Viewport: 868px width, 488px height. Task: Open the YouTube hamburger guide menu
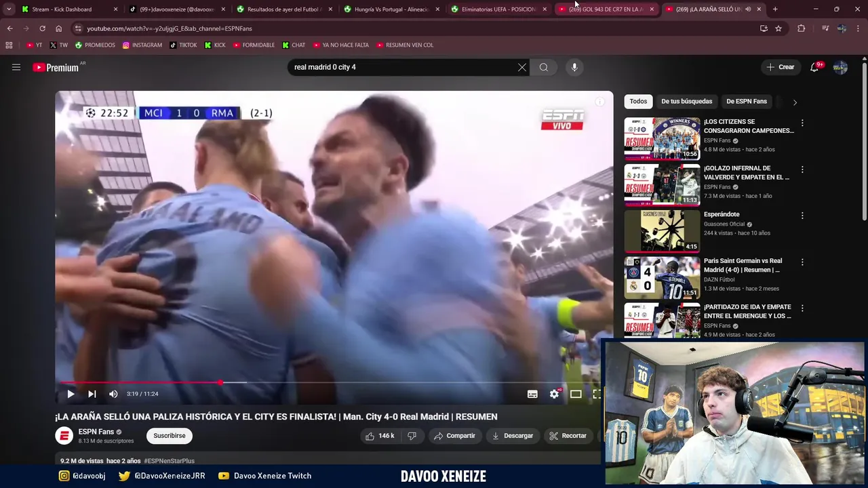tap(16, 67)
